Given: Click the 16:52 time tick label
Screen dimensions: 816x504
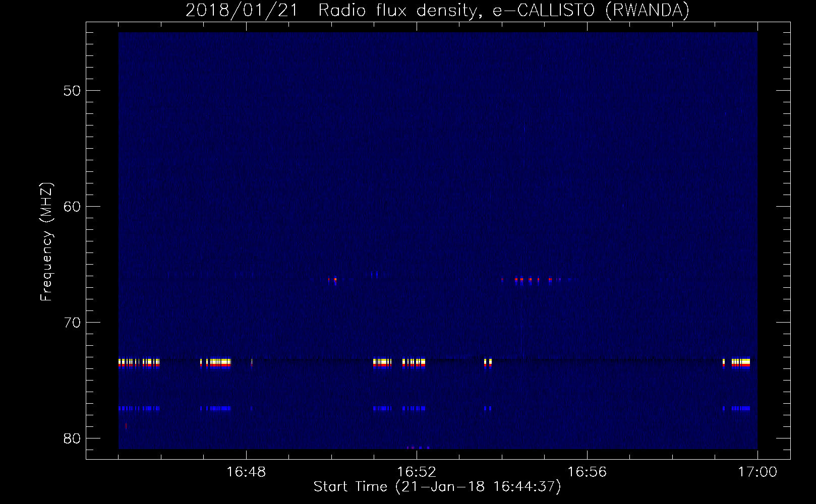Looking at the screenshot, I should [417, 472].
